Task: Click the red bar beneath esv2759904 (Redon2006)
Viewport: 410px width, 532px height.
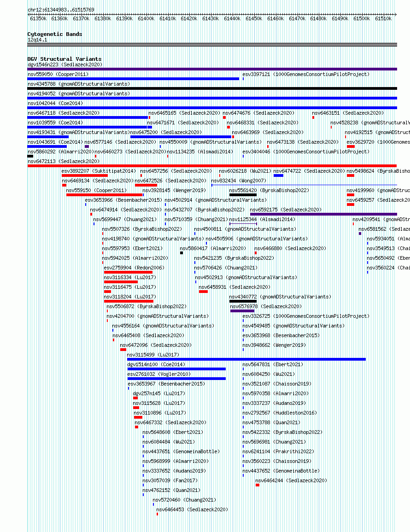Action: 128,272
